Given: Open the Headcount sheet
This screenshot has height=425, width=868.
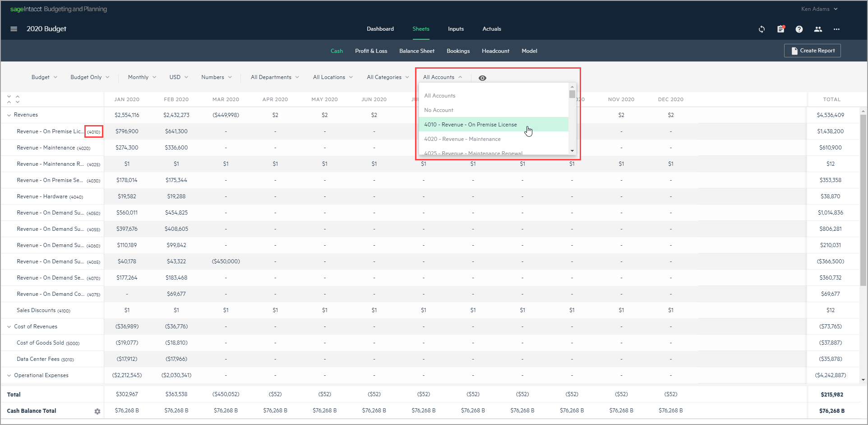Looking at the screenshot, I should 495,51.
